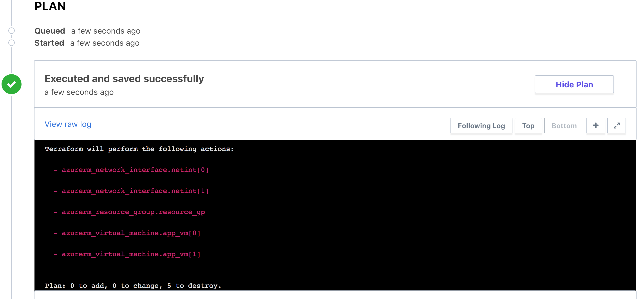Click the fullscreen expand arrows icon

(x=616, y=125)
